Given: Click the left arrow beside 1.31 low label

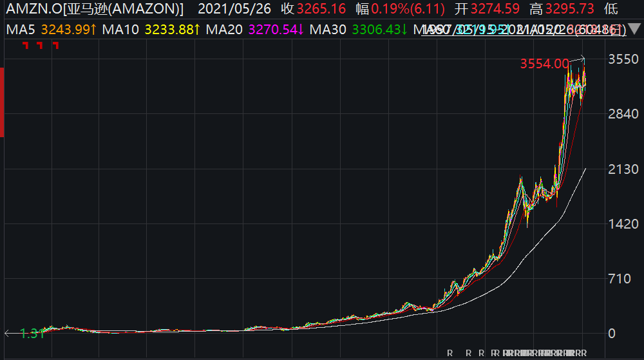Looking at the screenshot, I should point(7,334).
